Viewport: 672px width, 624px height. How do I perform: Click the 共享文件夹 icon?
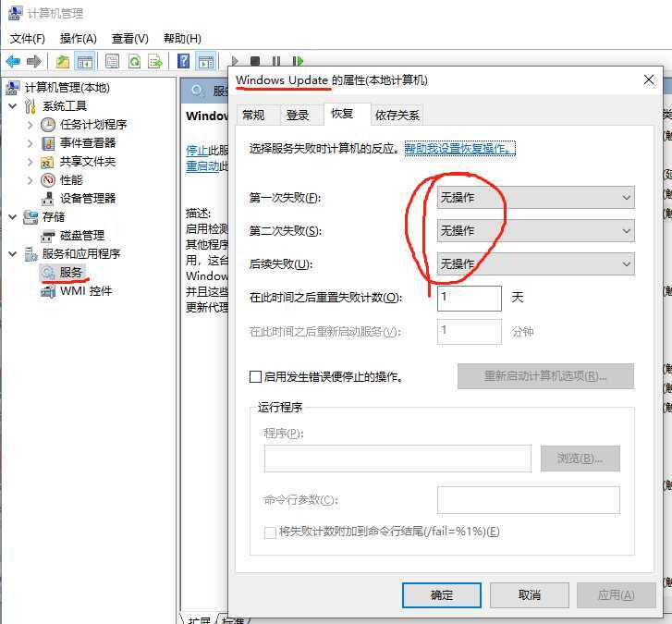point(47,162)
